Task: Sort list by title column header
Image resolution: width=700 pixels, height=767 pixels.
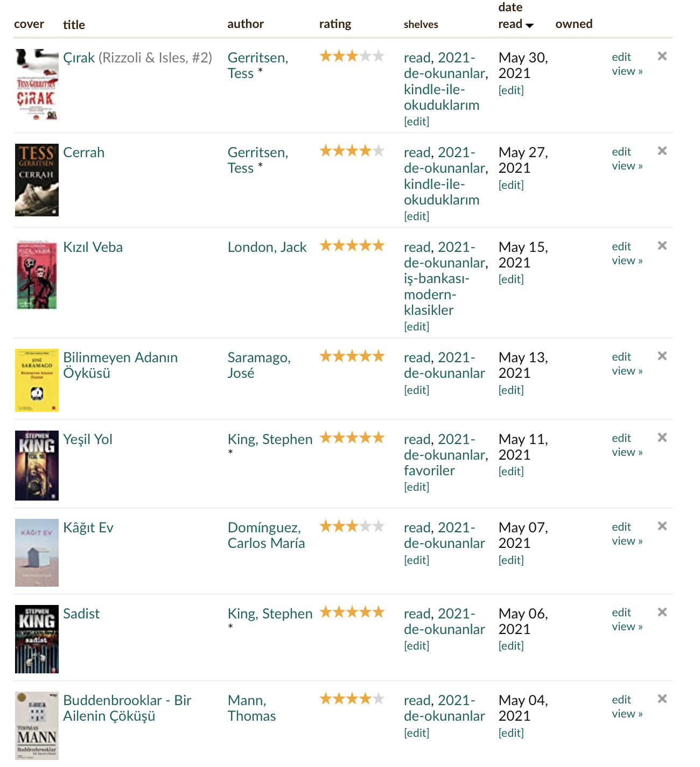Action: pyautogui.click(x=74, y=25)
